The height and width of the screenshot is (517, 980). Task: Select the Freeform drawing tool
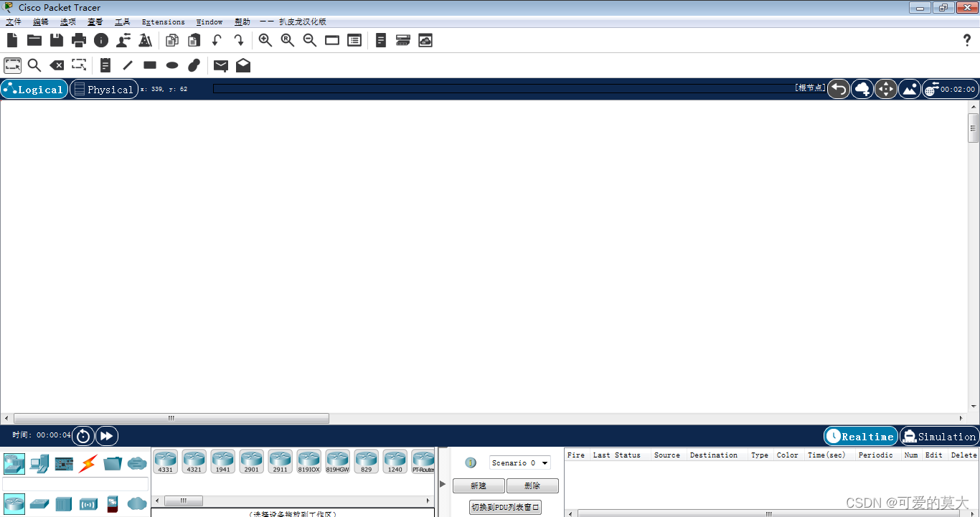(x=194, y=65)
